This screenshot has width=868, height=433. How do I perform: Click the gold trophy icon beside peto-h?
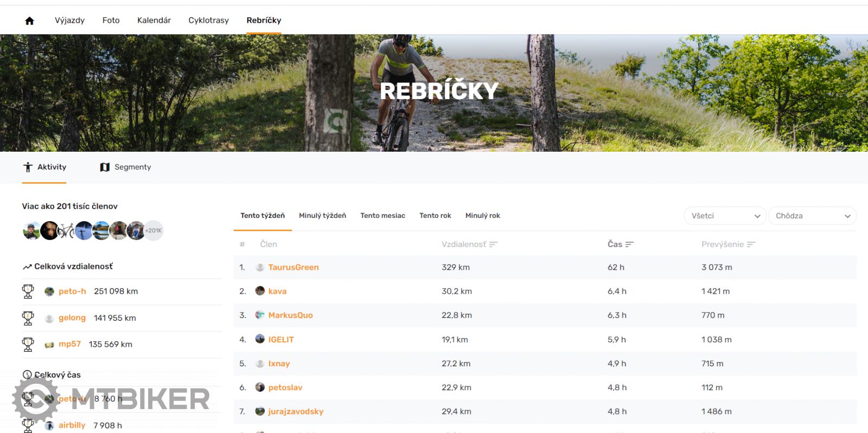click(x=28, y=292)
